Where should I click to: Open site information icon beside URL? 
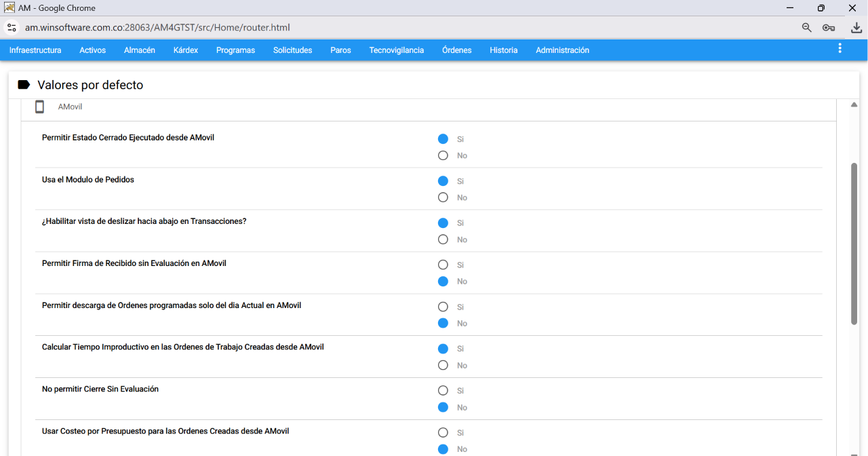[x=12, y=28]
